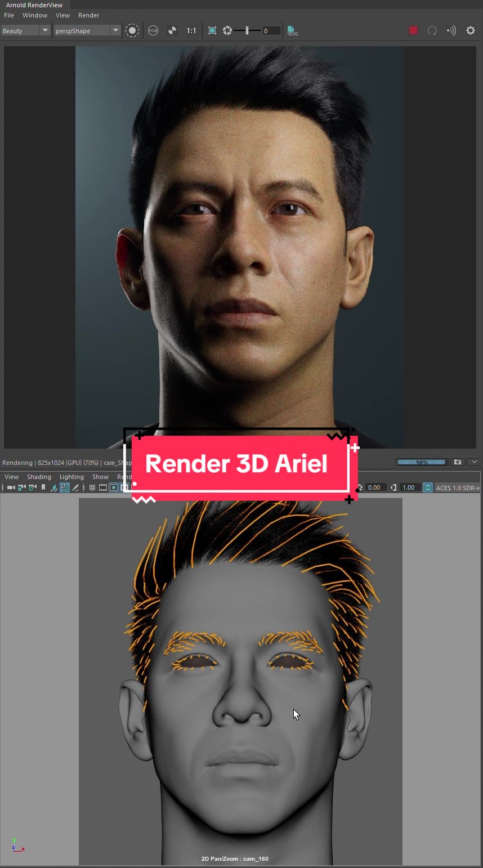Toggle the IPR broadcast icon
This screenshot has width=483, height=868.
451,30
